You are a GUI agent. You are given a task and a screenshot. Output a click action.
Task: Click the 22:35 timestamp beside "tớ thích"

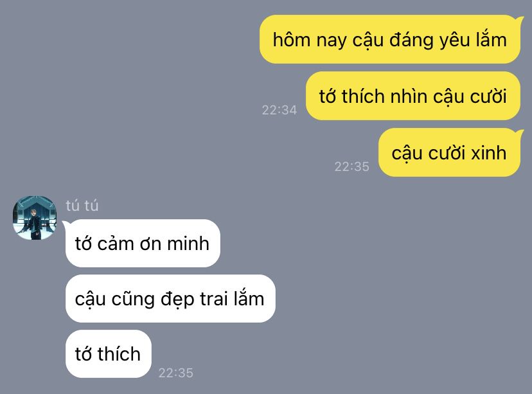[176, 373]
